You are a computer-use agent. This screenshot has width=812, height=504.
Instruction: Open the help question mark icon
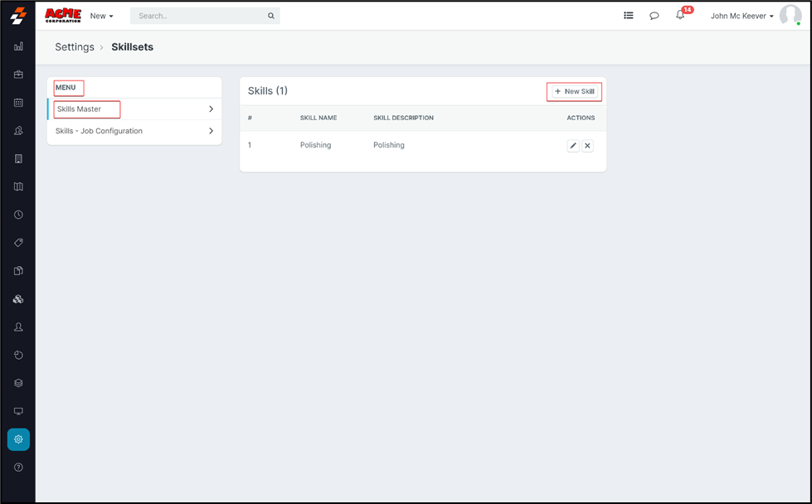tap(18, 468)
